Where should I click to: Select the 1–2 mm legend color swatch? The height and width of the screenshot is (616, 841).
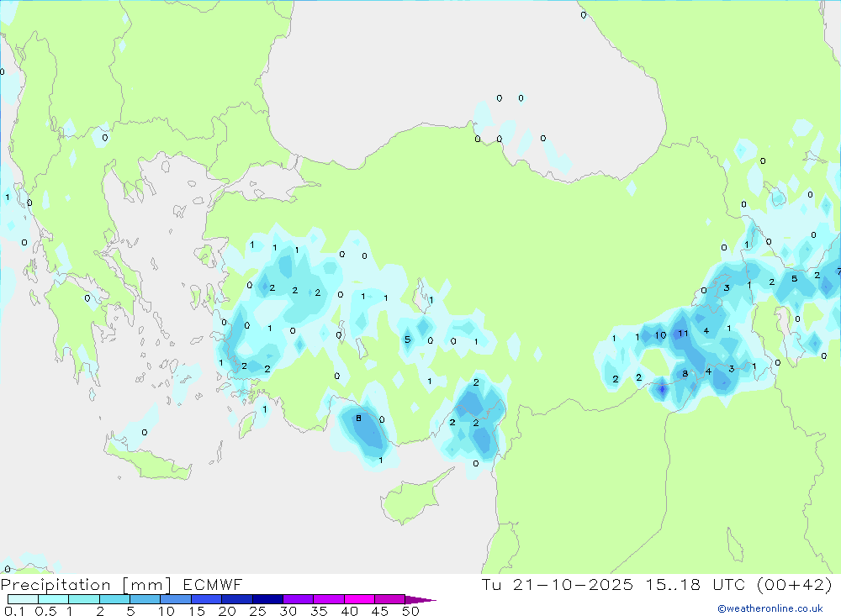84,599
